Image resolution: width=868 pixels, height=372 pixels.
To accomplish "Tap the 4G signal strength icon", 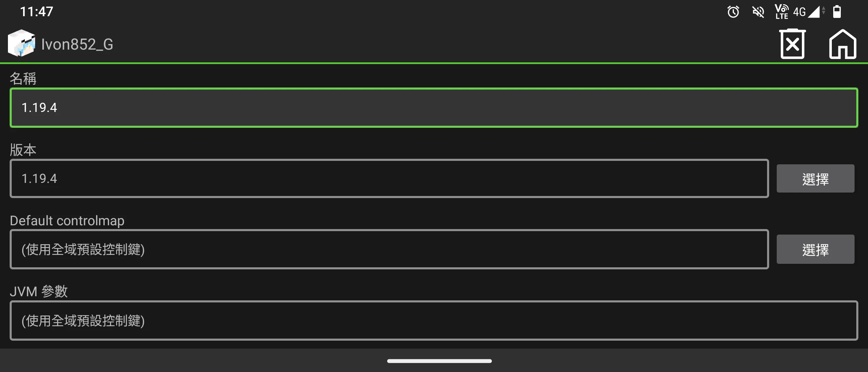I will [x=808, y=12].
